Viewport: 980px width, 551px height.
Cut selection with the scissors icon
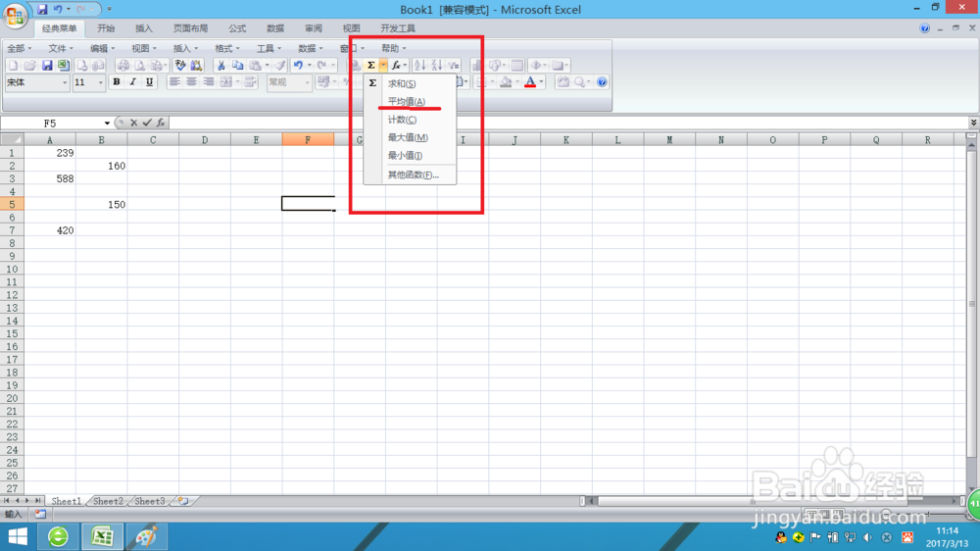pos(220,65)
